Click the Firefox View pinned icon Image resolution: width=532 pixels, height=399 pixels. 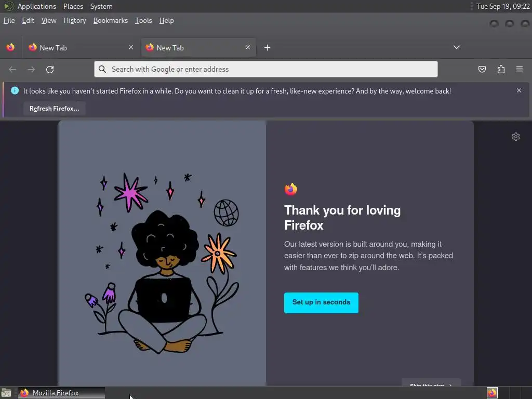(x=10, y=47)
